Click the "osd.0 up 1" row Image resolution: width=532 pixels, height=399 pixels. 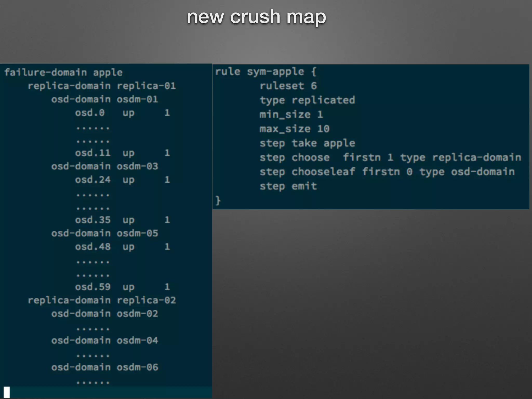tap(123, 113)
